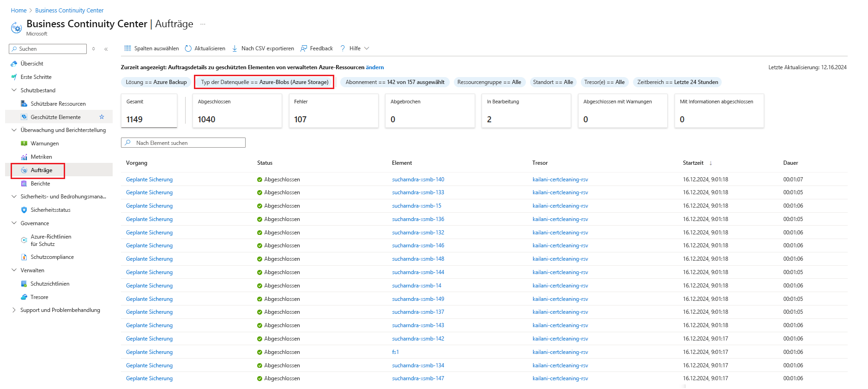Click the Business Continuity Center logo icon
Screen dimensions: 868x389
pyautogui.click(x=16, y=28)
